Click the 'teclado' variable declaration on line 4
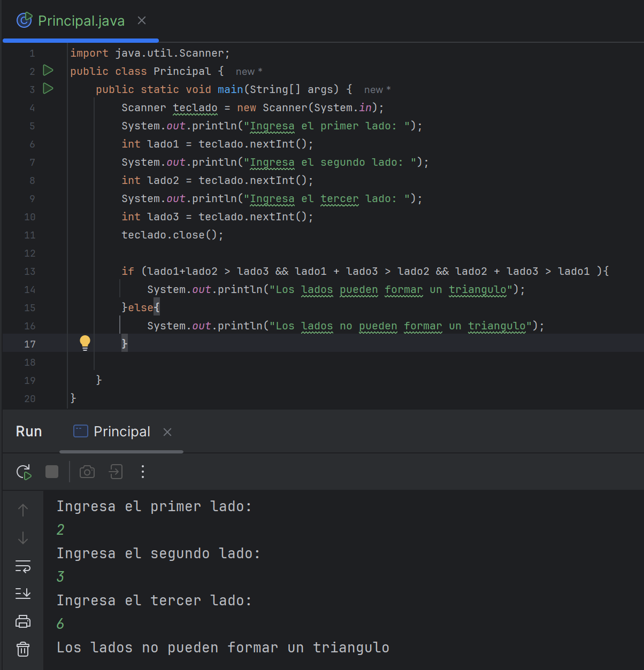Viewport: 644px width, 670px height. click(195, 108)
